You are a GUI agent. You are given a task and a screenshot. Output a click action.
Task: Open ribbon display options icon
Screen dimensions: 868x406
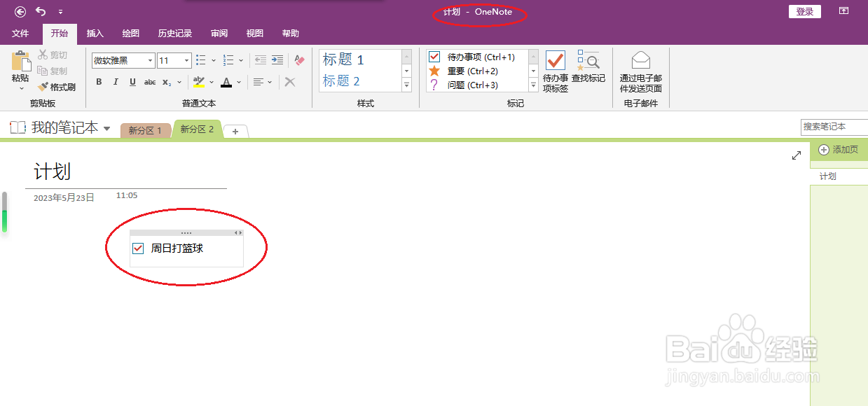click(x=844, y=11)
